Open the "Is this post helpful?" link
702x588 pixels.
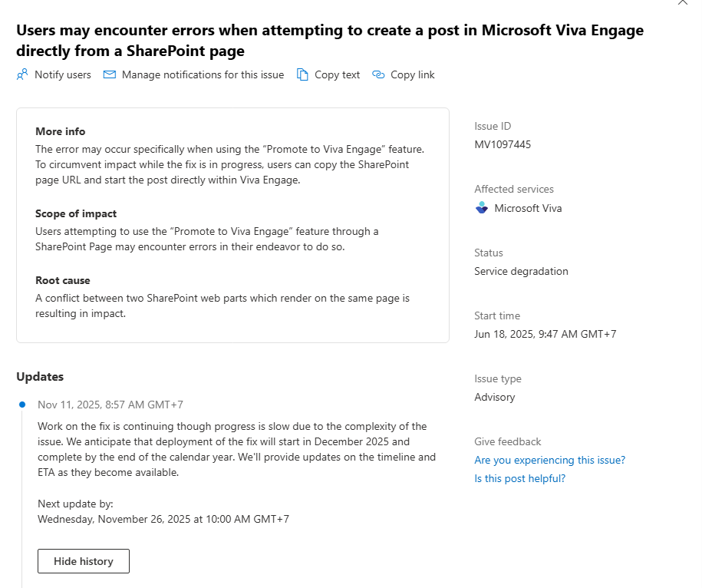point(519,478)
